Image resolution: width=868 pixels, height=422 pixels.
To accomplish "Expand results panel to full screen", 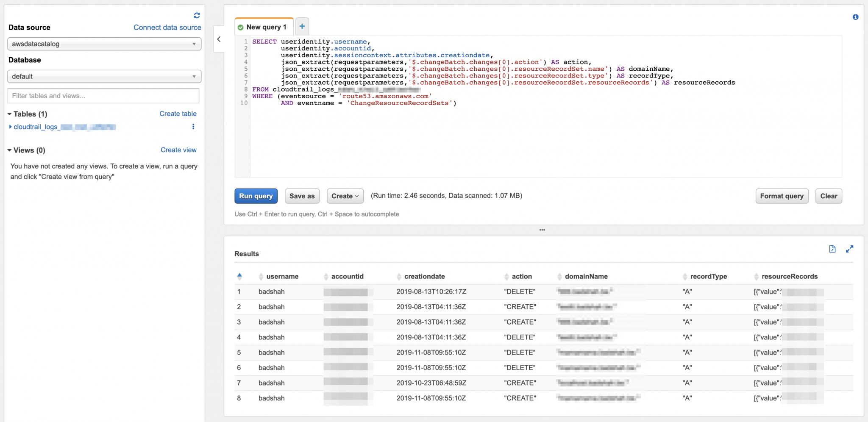I will point(849,249).
